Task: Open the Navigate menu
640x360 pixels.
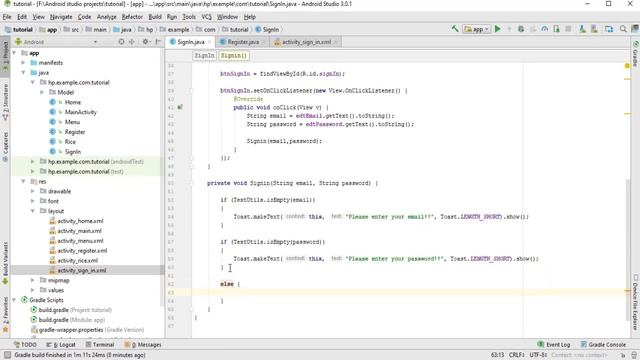Action: pos(61,17)
